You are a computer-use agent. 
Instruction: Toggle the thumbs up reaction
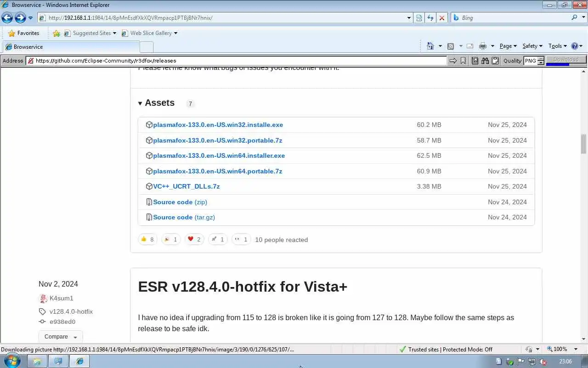[x=147, y=239]
